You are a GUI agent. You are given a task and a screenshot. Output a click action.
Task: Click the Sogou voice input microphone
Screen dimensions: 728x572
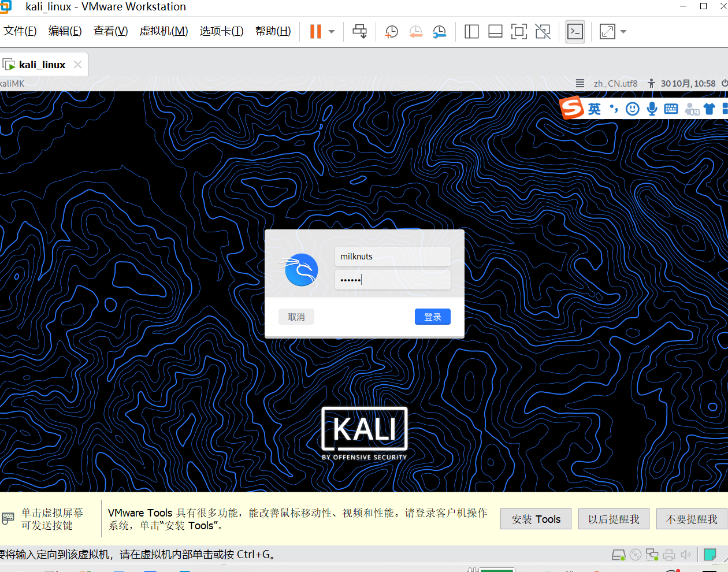[x=652, y=109]
